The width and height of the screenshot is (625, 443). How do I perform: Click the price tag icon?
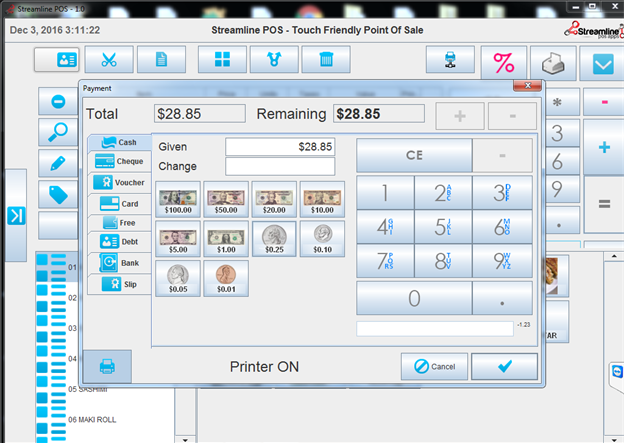pos(59,195)
